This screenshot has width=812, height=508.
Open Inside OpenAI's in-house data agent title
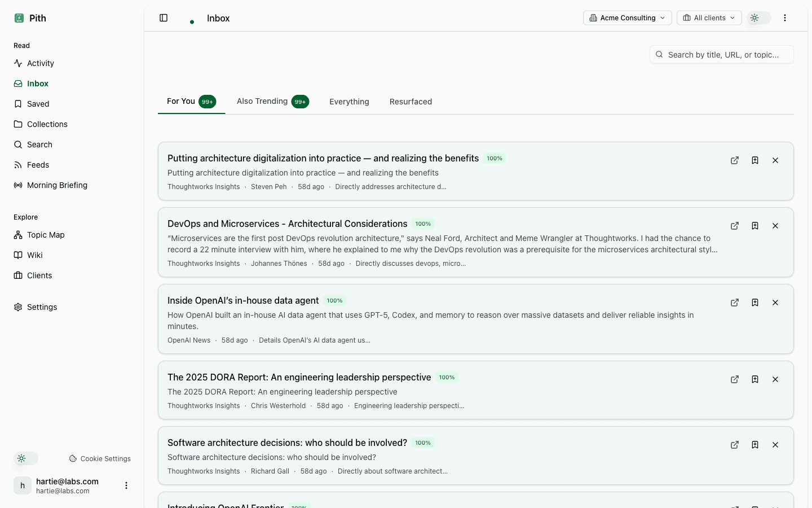click(x=243, y=300)
